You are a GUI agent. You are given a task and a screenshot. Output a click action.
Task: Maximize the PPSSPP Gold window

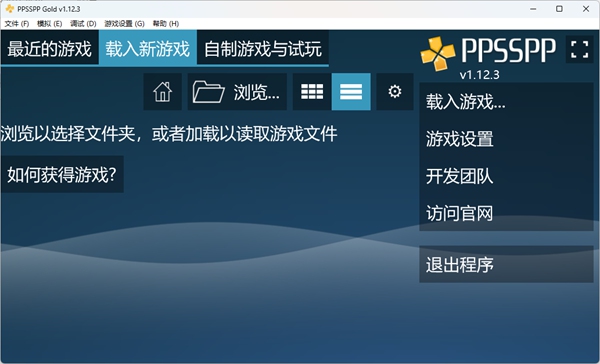coord(559,9)
